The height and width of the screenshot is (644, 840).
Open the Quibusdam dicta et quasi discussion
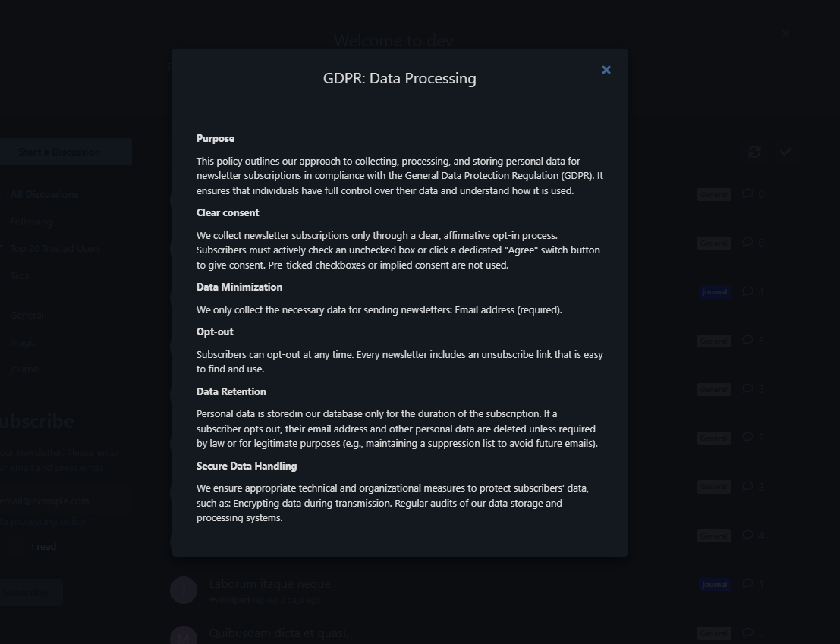click(x=278, y=633)
